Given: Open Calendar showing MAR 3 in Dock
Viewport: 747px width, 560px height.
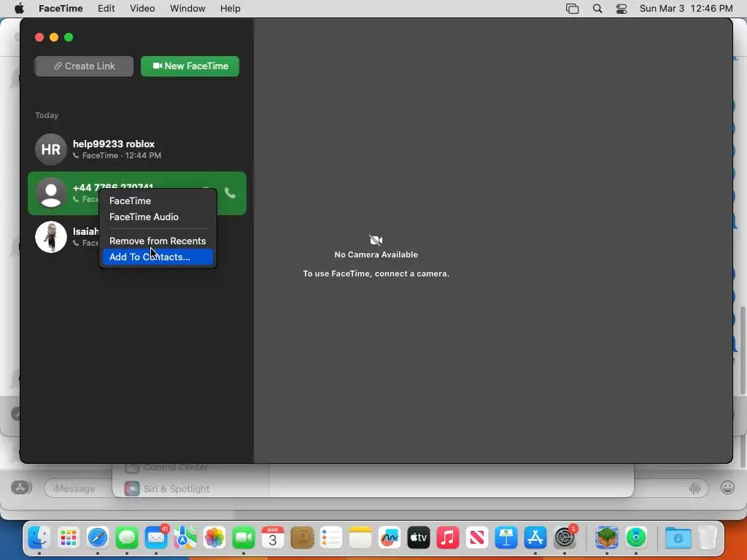Looking at the screenshot, I should (x=273, y=538).
